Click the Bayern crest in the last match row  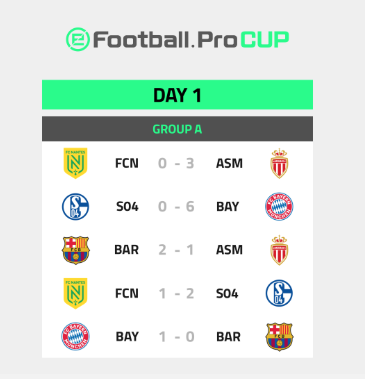pyautogui.click(x=75, y=336)
